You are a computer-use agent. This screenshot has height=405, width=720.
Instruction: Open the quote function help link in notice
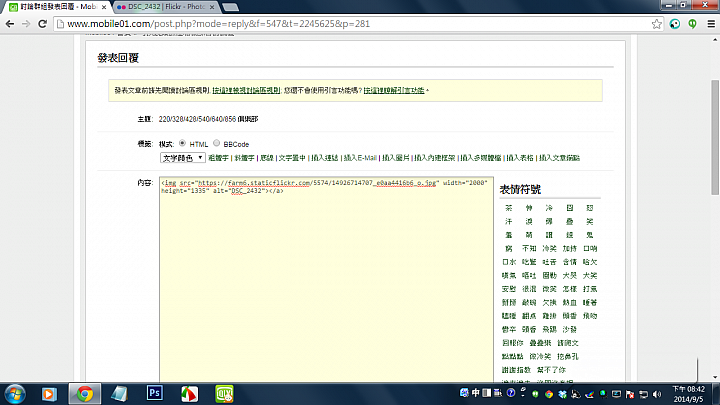pyautogui.click(x=394, y=91)
